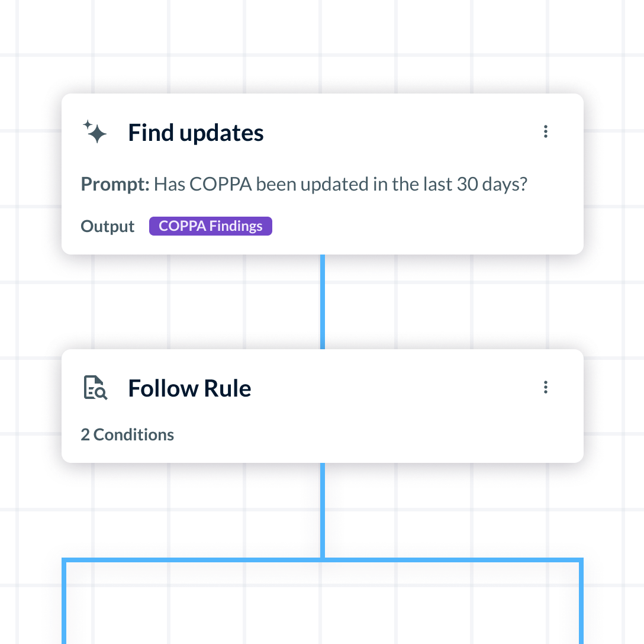Click the left branch of the split connector
Image resolution: width=644 pixels, height=644 pixels.
[65, 604]
